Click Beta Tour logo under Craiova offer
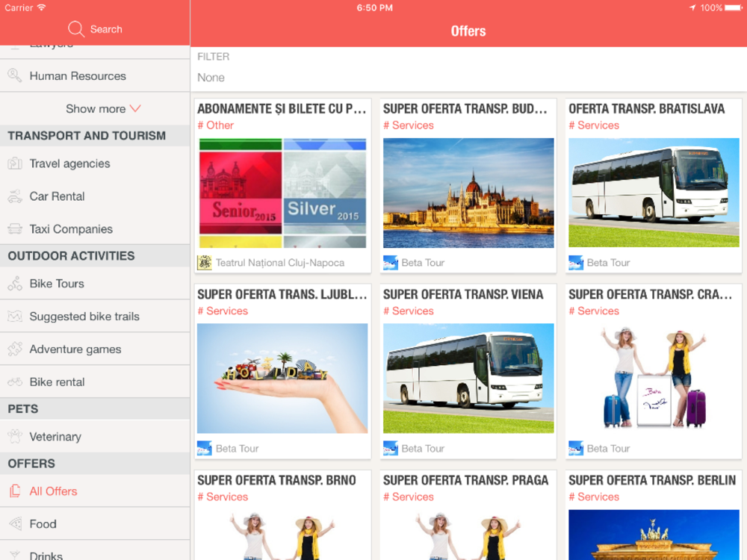Image resolution: width=747 pixels, height=560 pixels. pos(576,448)
